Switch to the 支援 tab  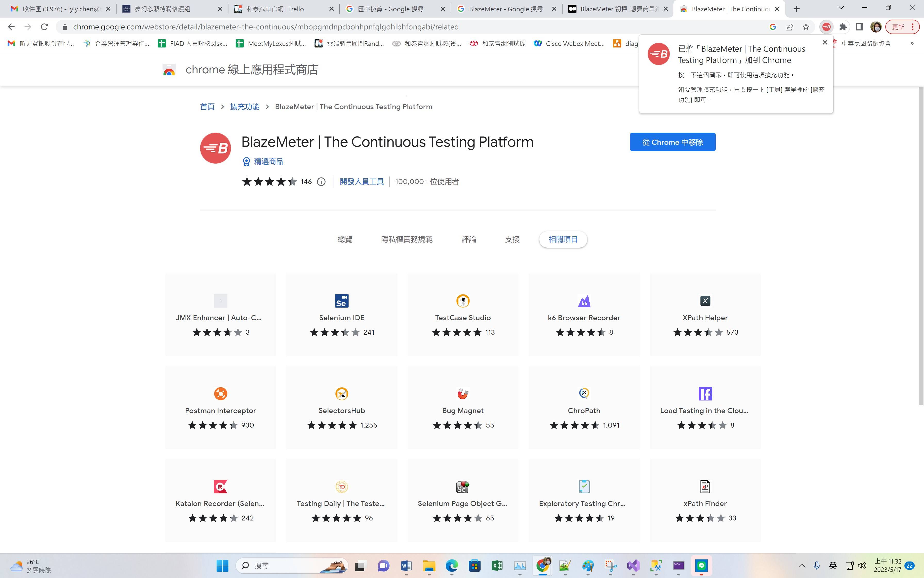pyautogui.click(x=512, y=239)
